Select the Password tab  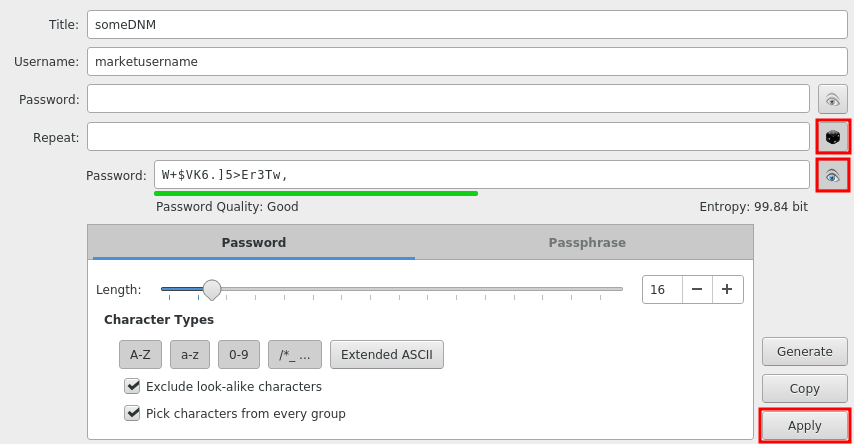click(253, 242)
